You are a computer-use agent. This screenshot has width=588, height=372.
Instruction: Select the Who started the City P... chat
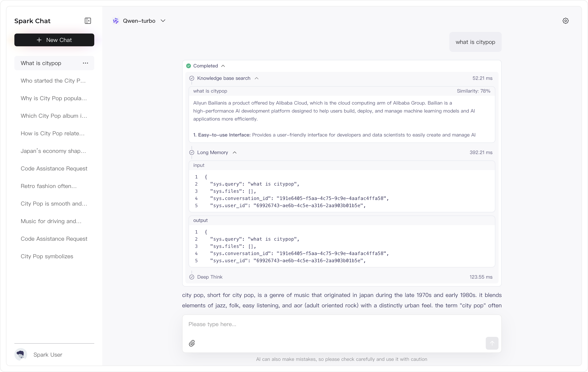click(53, 81)
